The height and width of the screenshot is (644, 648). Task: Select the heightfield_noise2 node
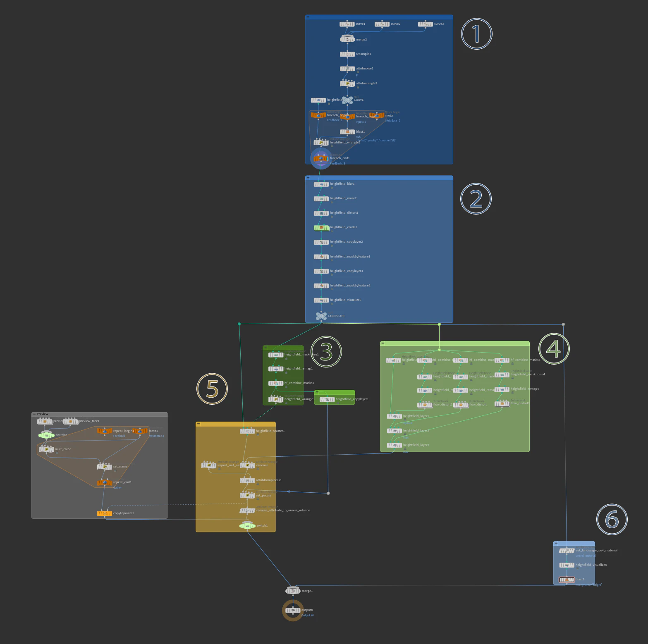tap(321, 198)
